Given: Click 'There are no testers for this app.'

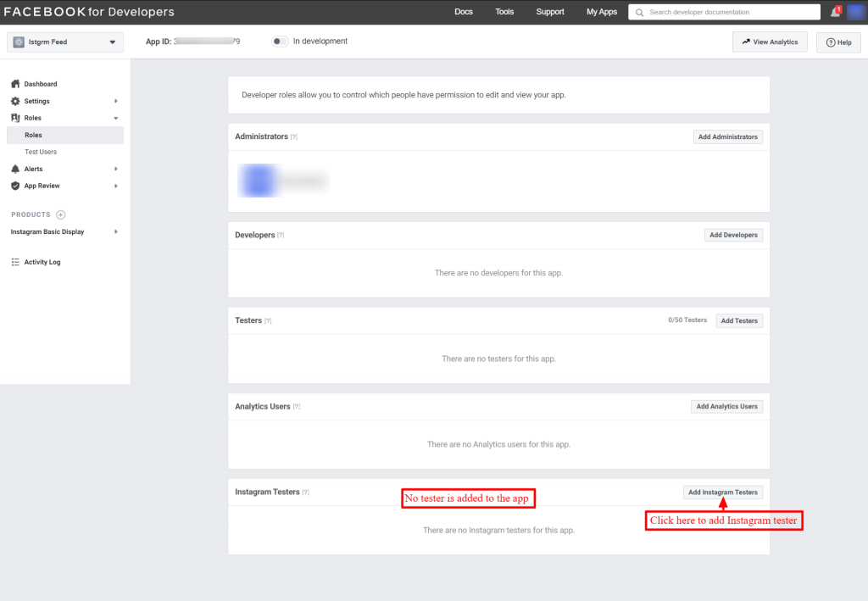Looking at the screenshot, I should point(498,359).
